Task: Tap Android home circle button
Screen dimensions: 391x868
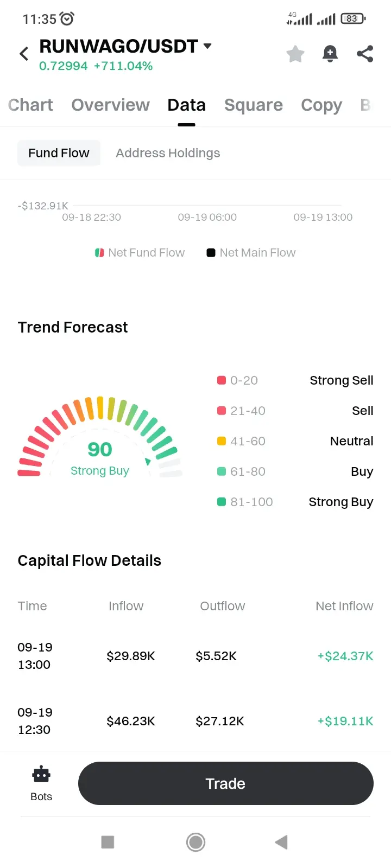Action: 195,842
